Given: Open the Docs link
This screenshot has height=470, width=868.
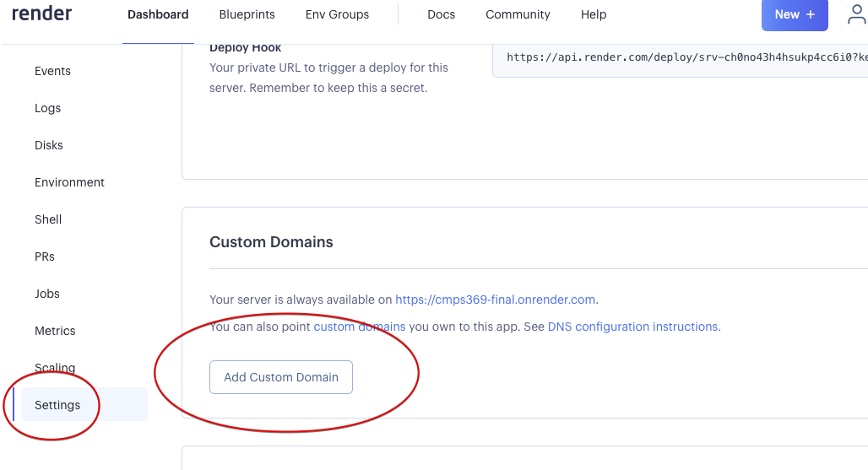Looking at the screenshot, I should [x=441, y=14].
